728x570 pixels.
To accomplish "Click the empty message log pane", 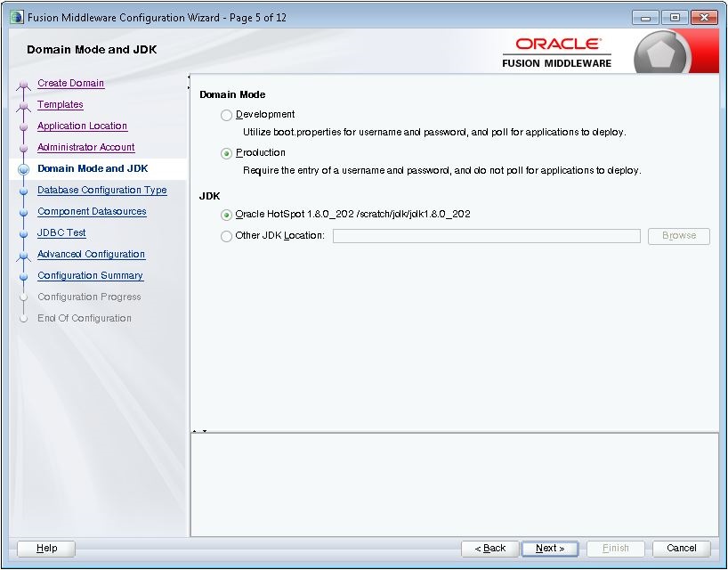I will (455, 485).
